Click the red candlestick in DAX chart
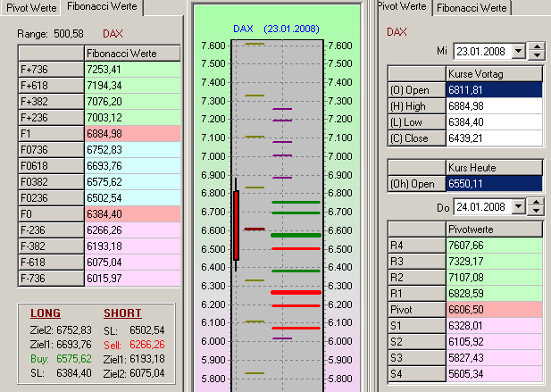Image resolution: width=551 pixels, height=392 pixels. [x=236, y=225]
